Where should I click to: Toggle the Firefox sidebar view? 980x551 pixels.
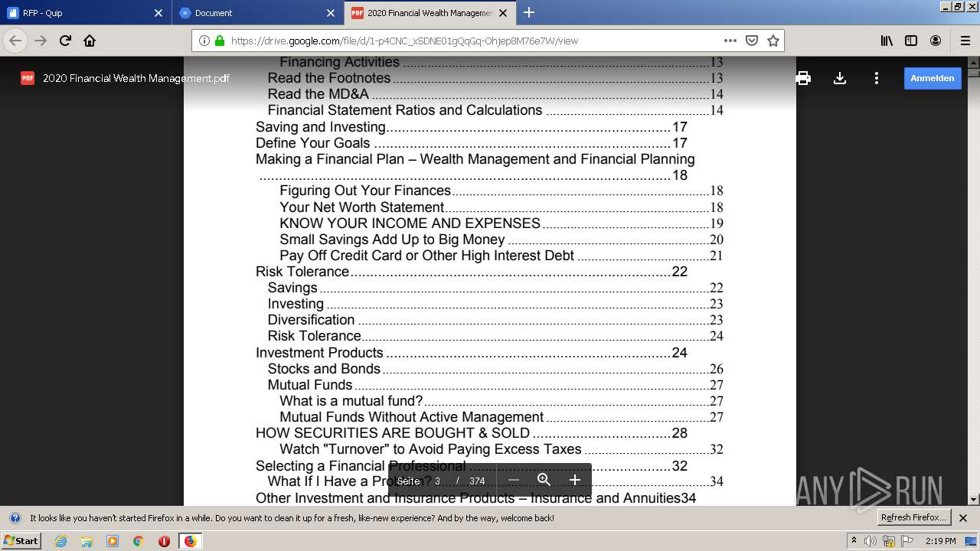[911, 41]
